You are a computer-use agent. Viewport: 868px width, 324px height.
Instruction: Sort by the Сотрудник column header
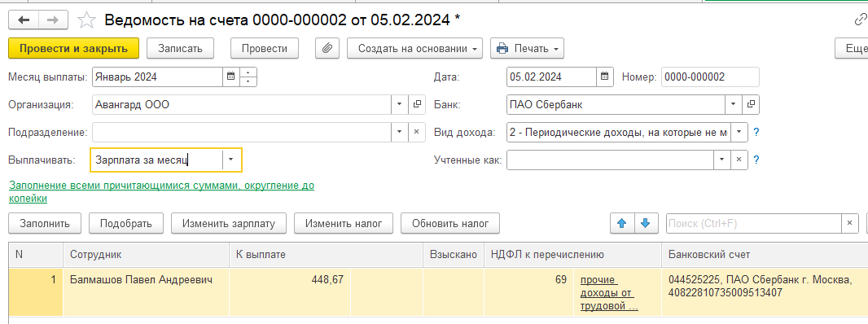click(x=146, y=254)
